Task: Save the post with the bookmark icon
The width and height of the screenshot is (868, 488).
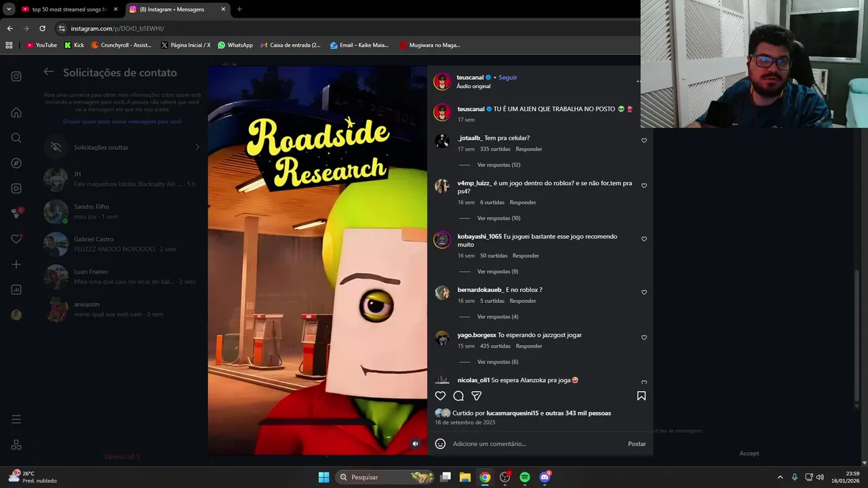Action: click(x=642, y=396)
